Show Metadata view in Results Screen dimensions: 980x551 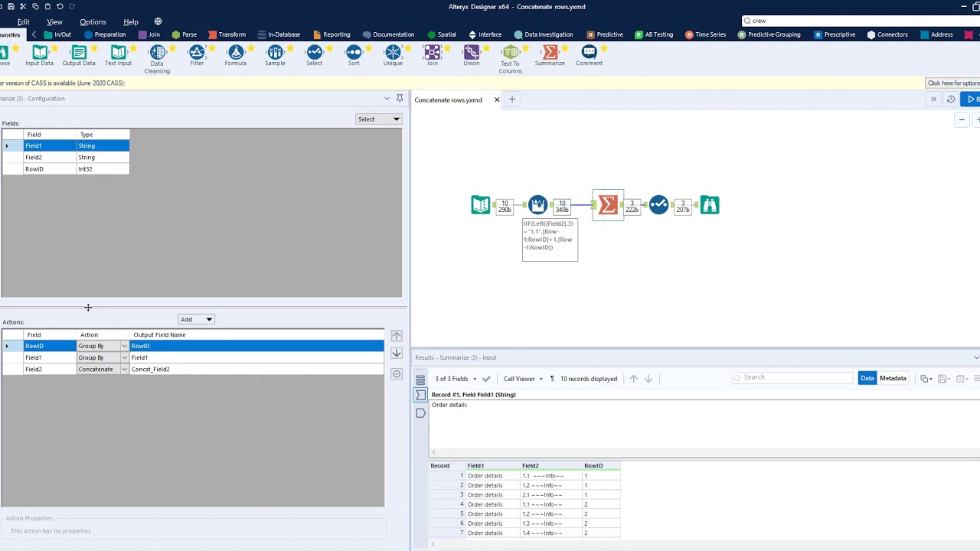tap(893, 378)
